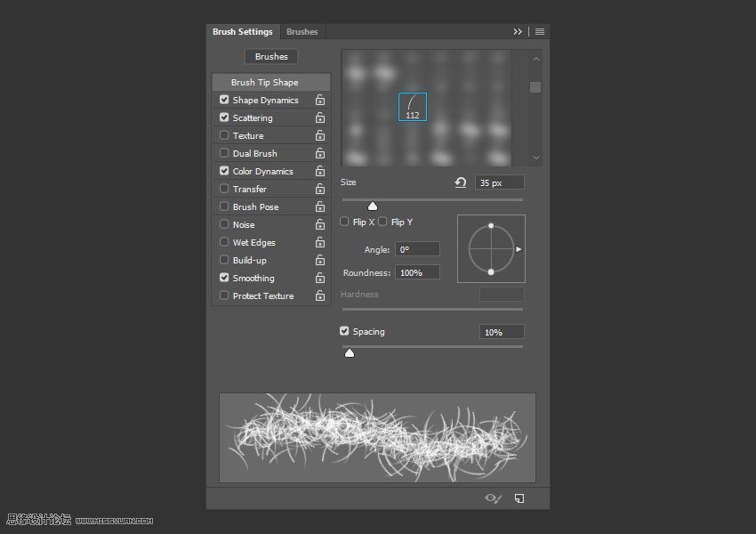The image size is (756, 534).
Task: Toggle live brush tip preview icon
Action: (493, 498)
